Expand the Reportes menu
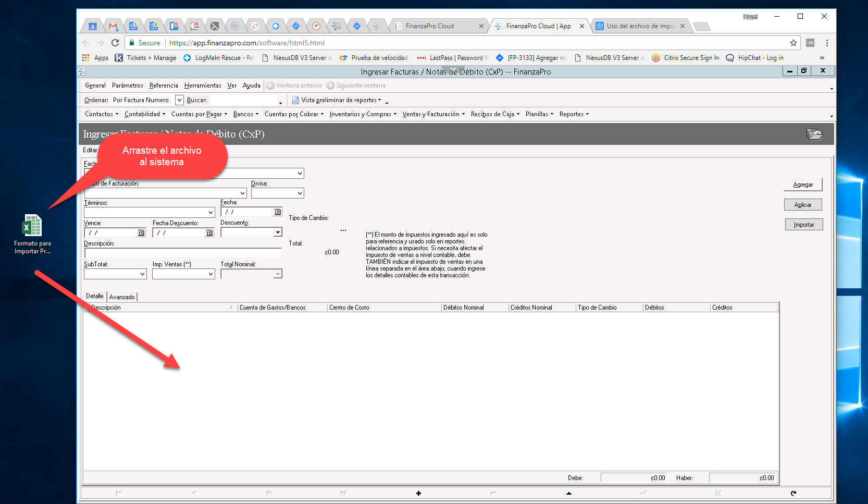868x504 pixels. [574, 114]
